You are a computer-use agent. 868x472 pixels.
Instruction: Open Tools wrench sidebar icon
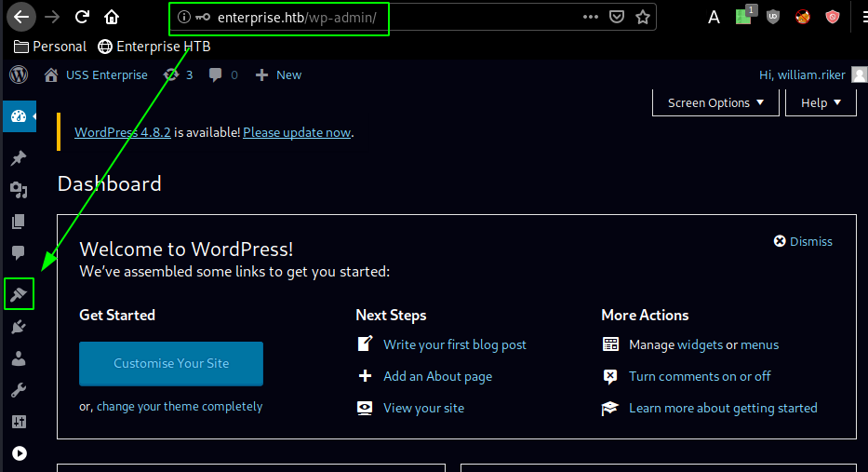(x=19, y=390)
